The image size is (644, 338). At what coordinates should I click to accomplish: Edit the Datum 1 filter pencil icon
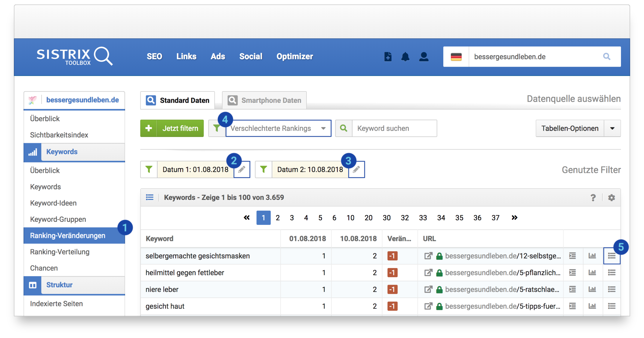242,170
